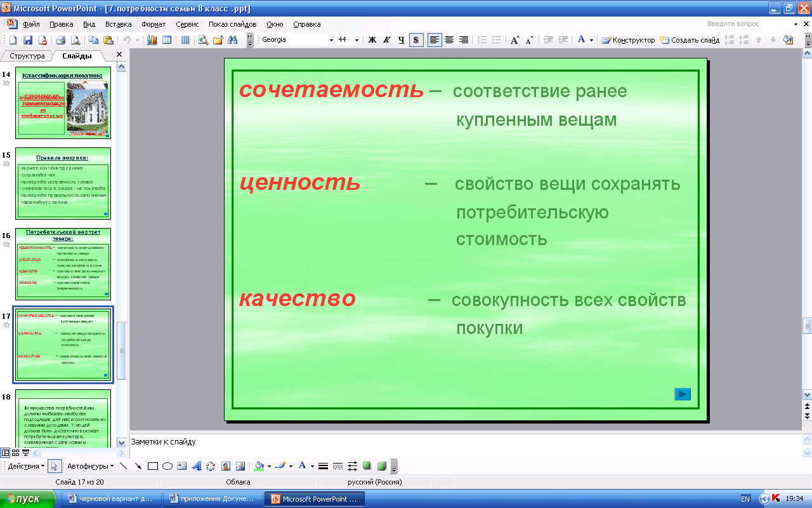This screenshot has height=508, width=812.
Task: Open the font size 44 dropdown
Action: click(357, 40)
